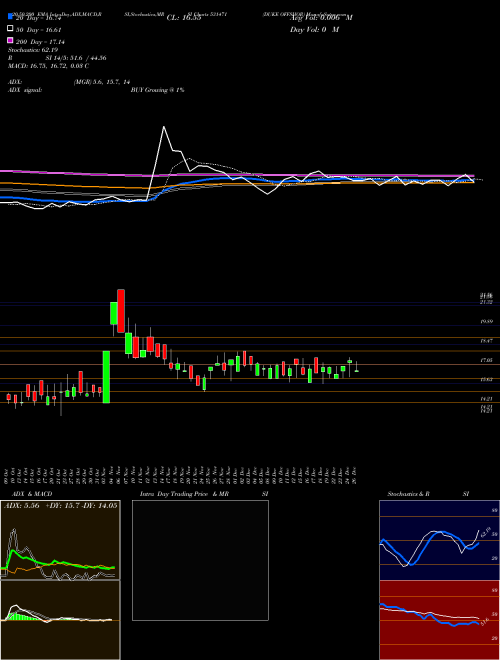Click the 'Day Vol: 0 M' readout
This screenshot has width=500, height=660.
coord(314,30)
